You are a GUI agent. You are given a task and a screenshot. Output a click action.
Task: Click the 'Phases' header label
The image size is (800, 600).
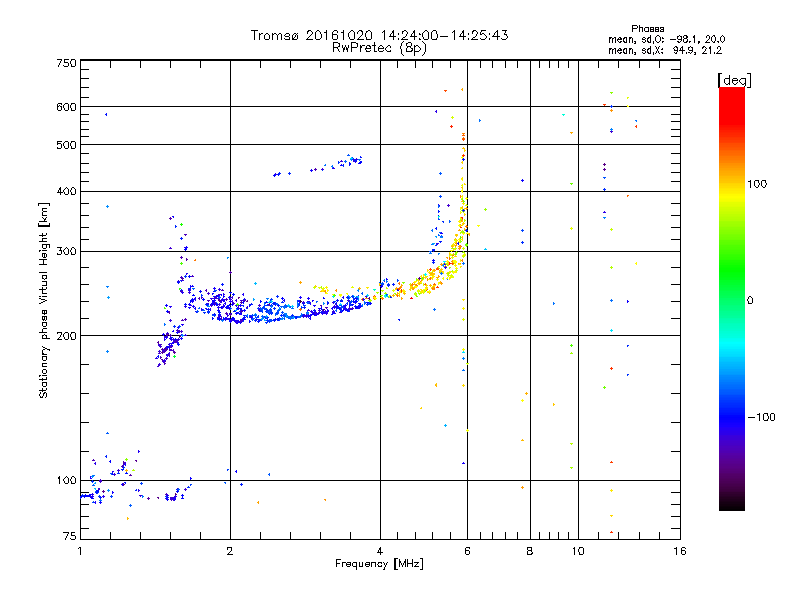(x=647, y=29)
